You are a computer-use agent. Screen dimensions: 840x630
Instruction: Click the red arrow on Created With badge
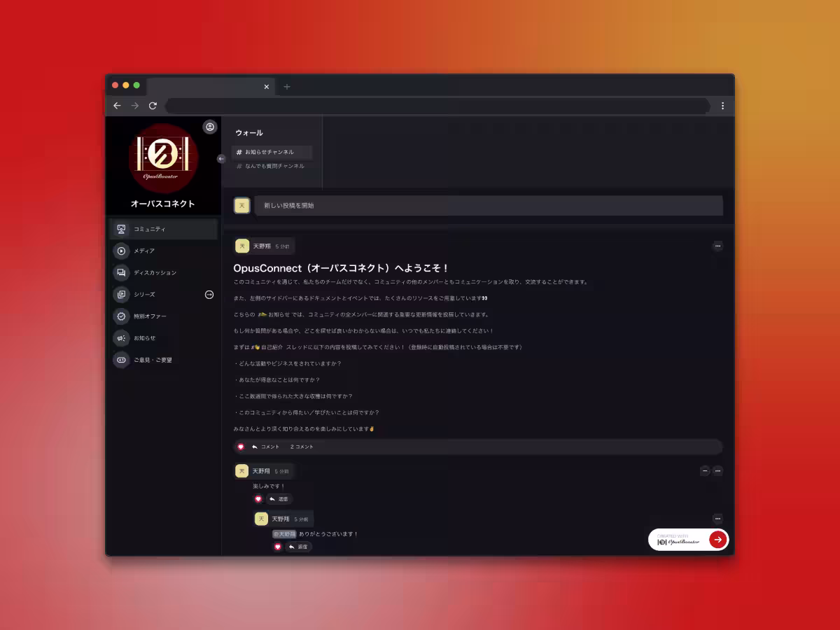pos(717,540)
